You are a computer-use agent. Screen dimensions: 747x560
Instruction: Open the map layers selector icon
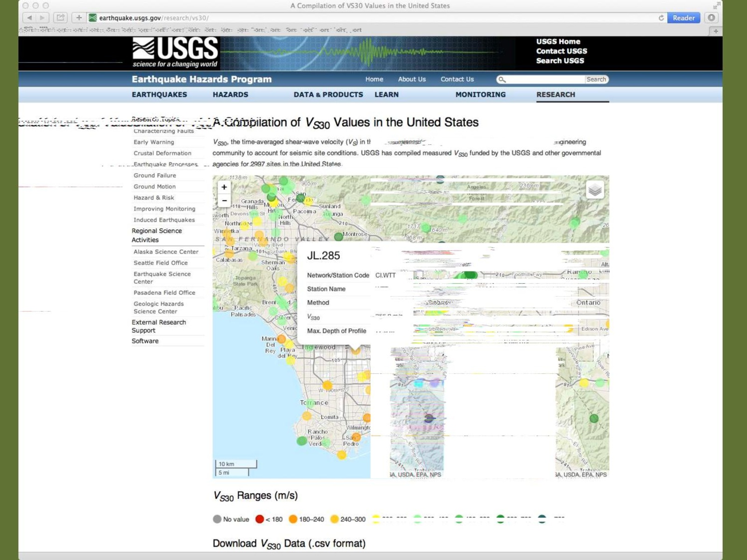(x=594, y=190)
